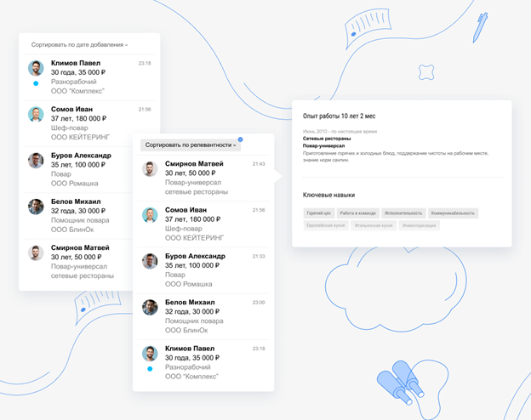Click Сомов Иван's avatar in the date-sorted list
531x420 pixels.
[36, 114]
